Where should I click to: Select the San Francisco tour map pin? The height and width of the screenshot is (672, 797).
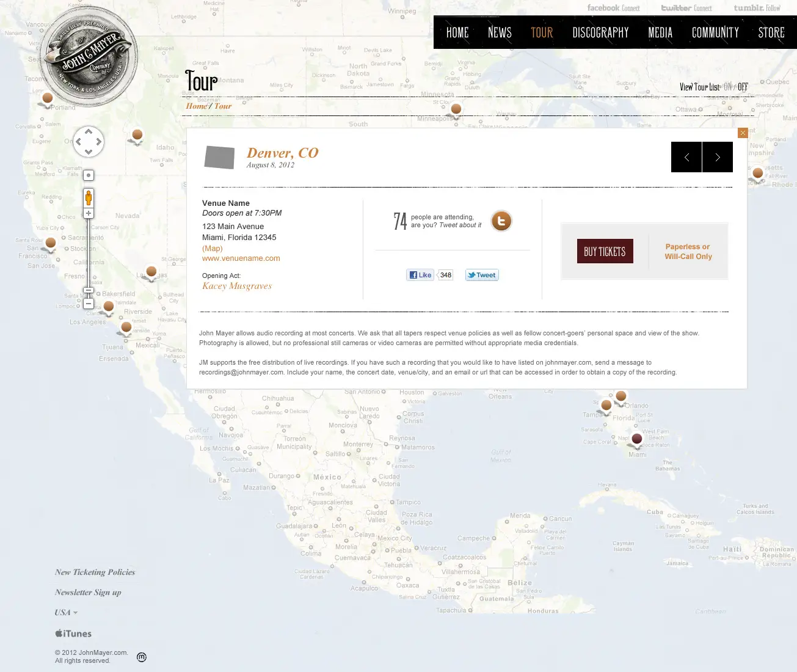tap(51, 244)
